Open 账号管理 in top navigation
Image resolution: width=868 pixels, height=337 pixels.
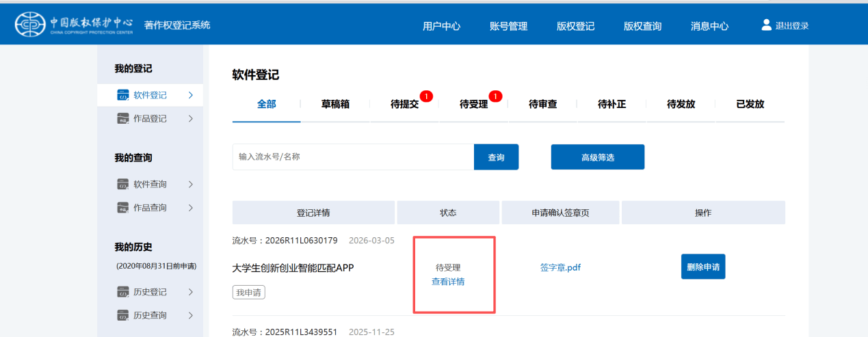508,26
